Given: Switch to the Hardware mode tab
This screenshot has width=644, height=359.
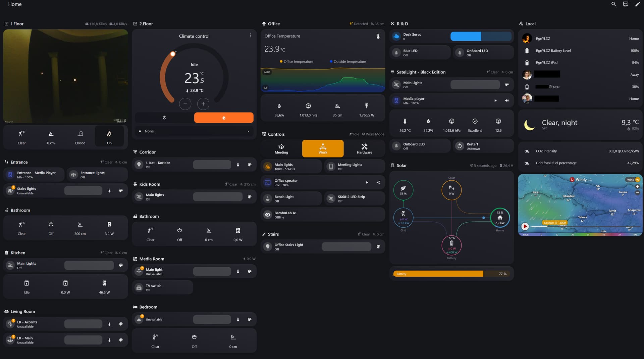Looking at the screenshot, I should pos(364,148).
